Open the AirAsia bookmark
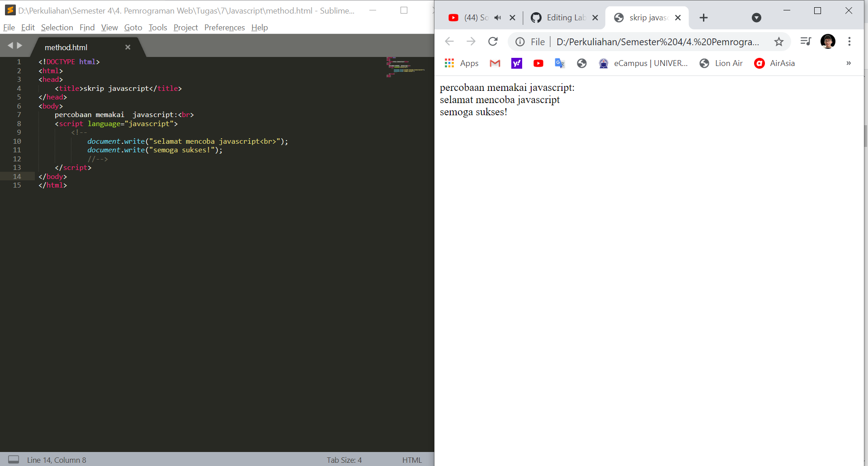 pyautogui.click(x=774, y=63)
